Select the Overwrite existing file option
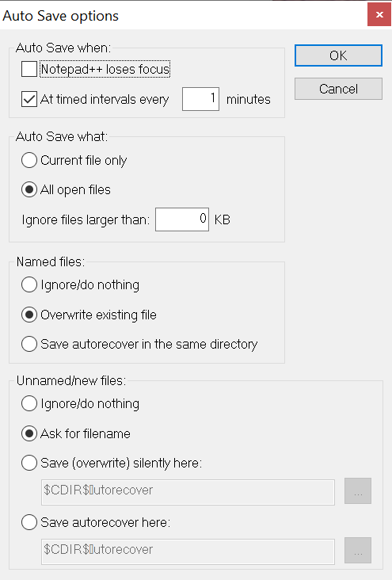 coord(29,315)
